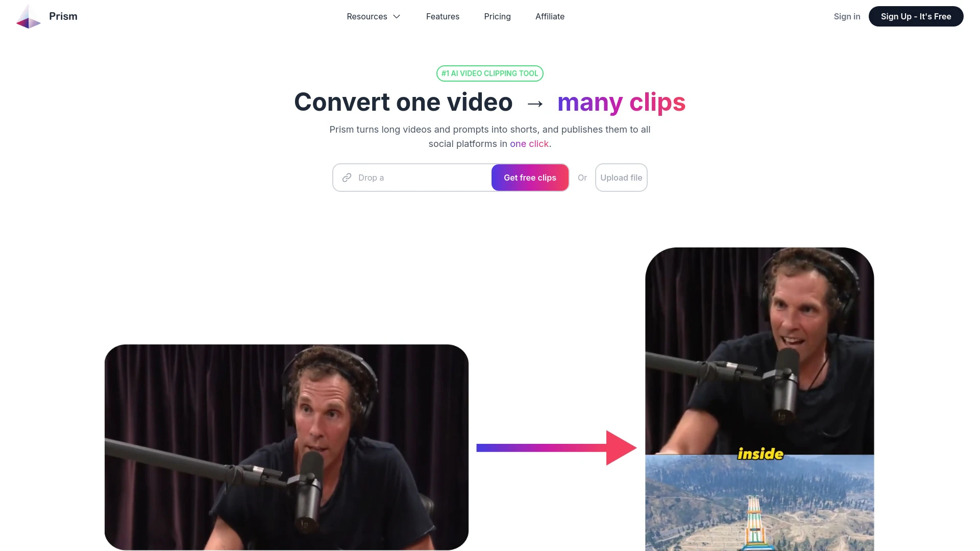
Task: Expand Resources navigation chevron
Action: point(397,16)
